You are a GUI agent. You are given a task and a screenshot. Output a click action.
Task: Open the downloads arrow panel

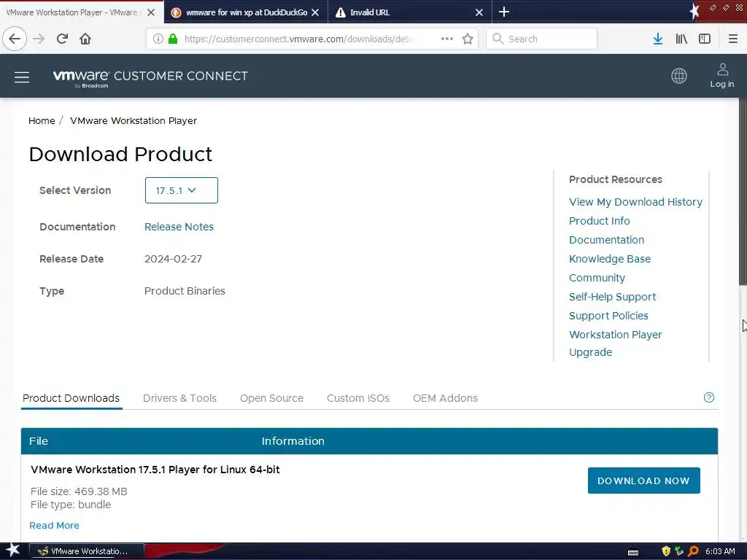pyautogui.click(x=658, y=39)
